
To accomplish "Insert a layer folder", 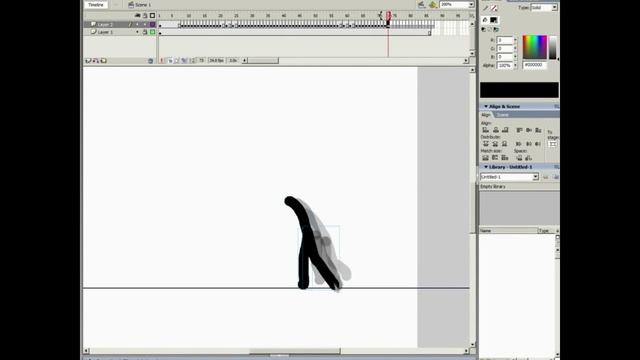I will point(104,61).
